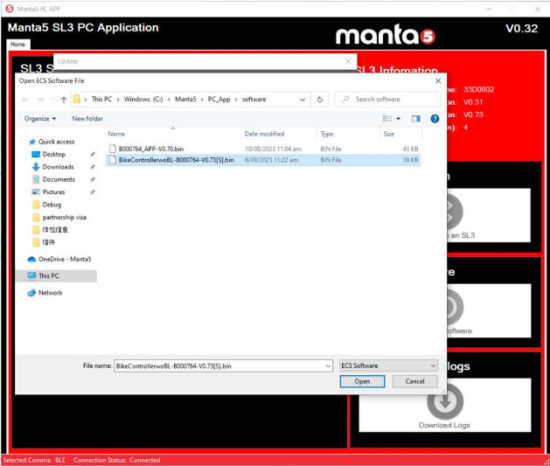Image resolution: width=550 pixels, height=466 pixels.
Task: Click the Downloads arrow icon in sidebar
Action: [x=36, y=167]
